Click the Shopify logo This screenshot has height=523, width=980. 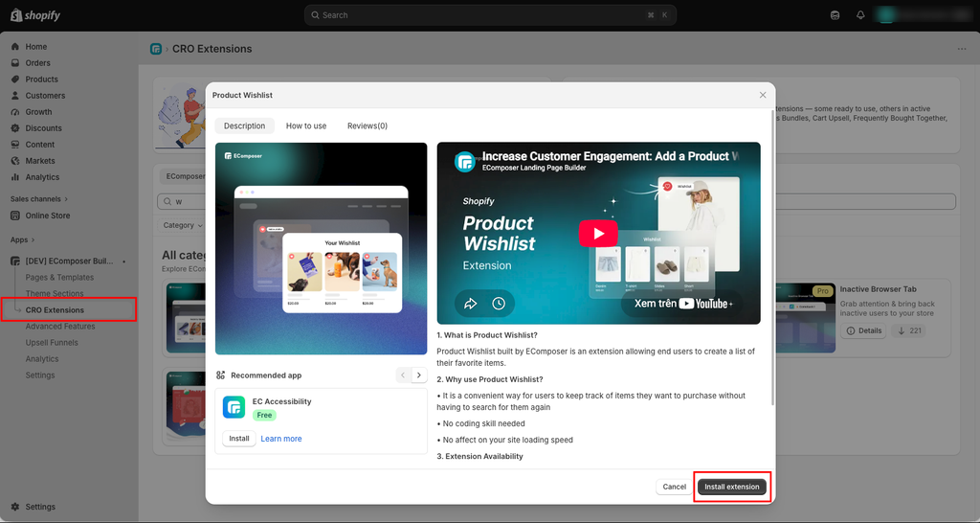[35, 15]
